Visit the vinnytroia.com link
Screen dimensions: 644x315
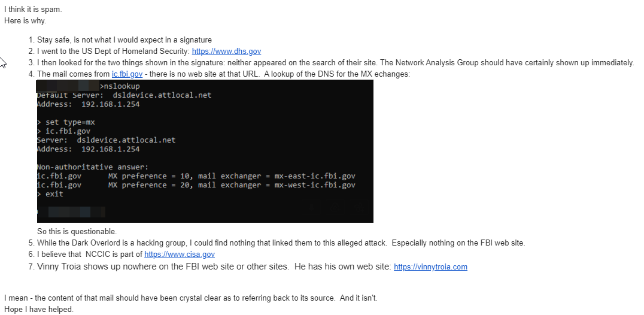point(430,267)
